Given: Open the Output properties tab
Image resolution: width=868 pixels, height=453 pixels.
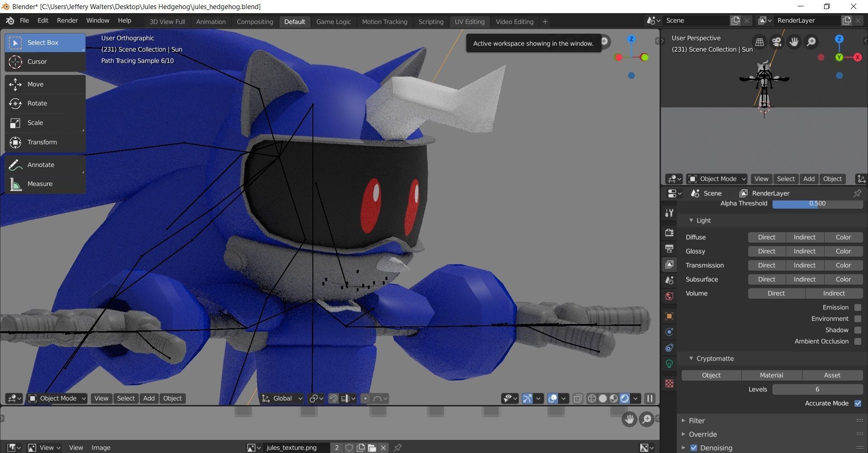Looking at the screenshot, I should click(670, 248).
